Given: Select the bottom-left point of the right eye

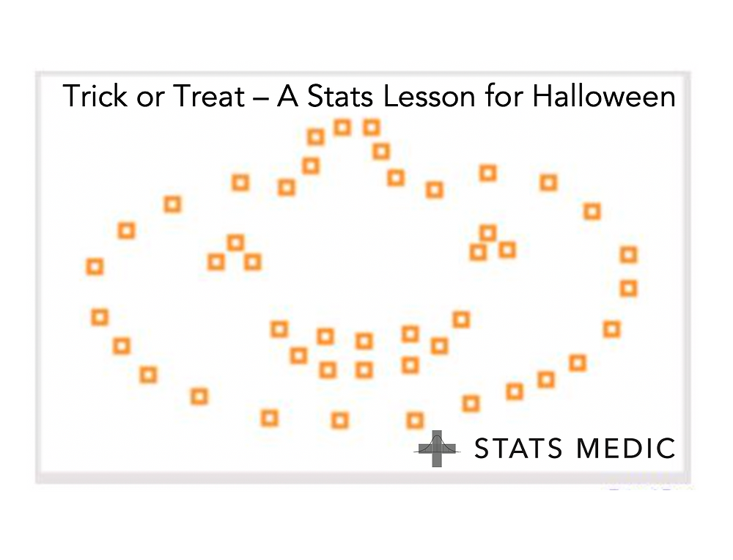Looking at the screenshot, I should (x=478, y=252).
